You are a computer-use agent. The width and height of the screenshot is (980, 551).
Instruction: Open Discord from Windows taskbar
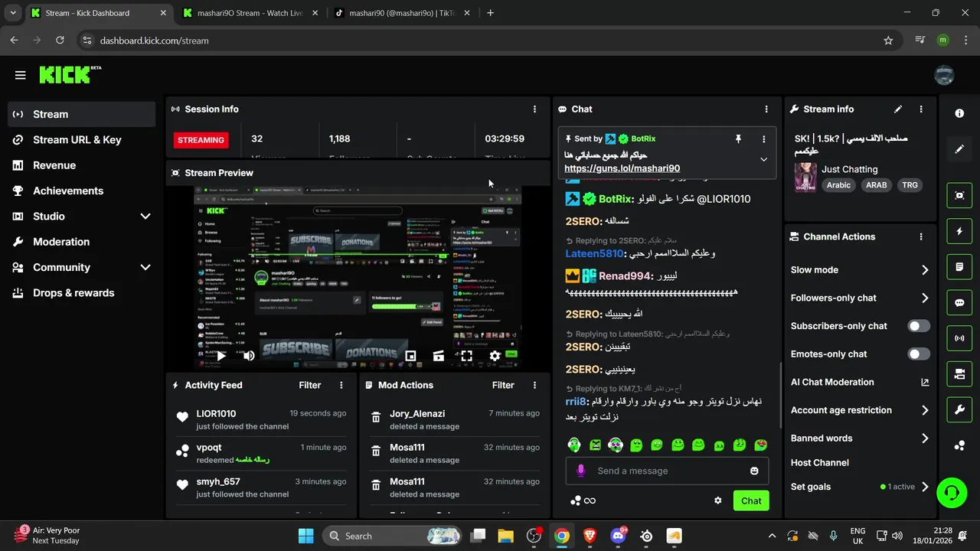click(618, 536)
